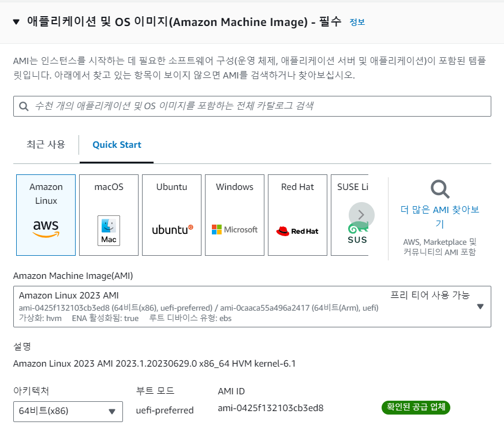Collapse the 애플리케이션 및 OS 이미지 section triangle
The height and width of the screenshot is (444, 504).
[x=16, y=22]
